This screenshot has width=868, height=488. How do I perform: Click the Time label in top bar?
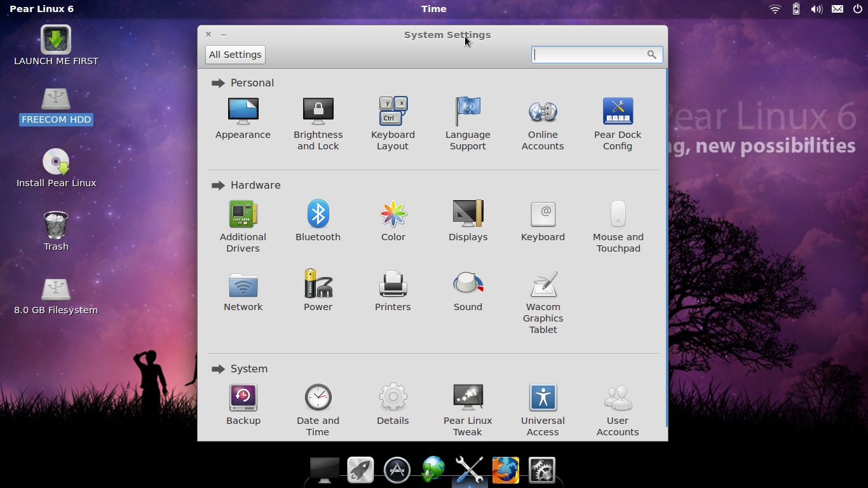pos(434,9)
